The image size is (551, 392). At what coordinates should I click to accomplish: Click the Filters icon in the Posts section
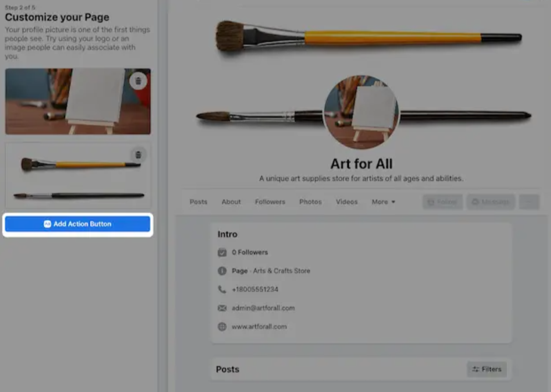point(476,369)
